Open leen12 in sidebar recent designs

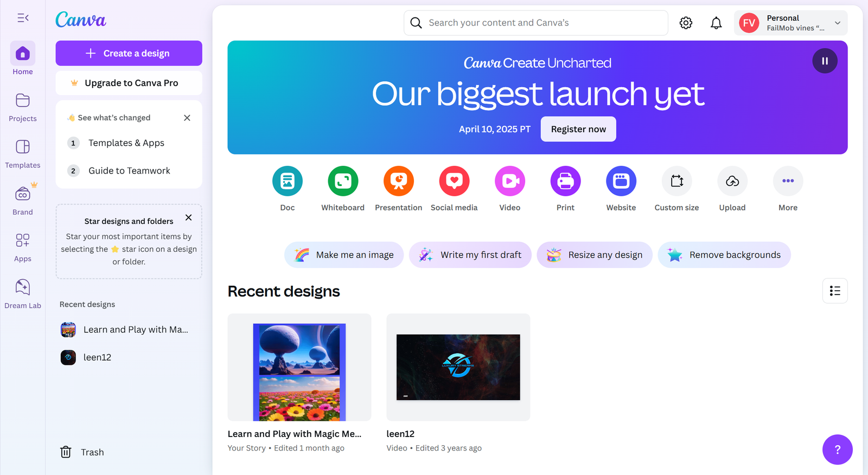point(129,357)
